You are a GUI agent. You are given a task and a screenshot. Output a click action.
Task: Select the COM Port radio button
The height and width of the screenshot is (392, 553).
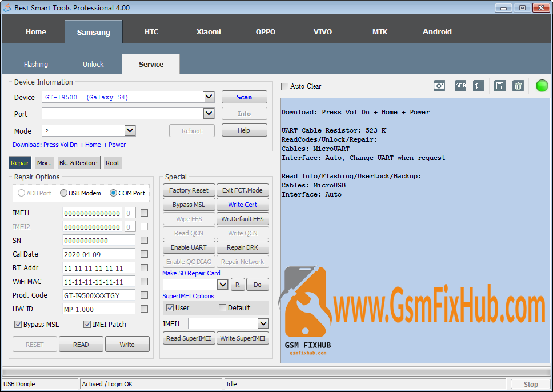(113, 193)
